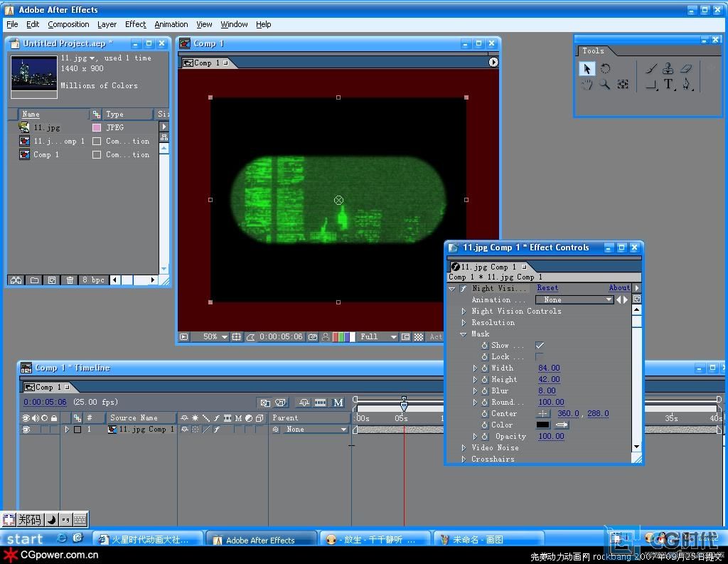This screenshot has width=728, height=564.
Task: Click the shy layers timeline button
Action: click(304, 403)
